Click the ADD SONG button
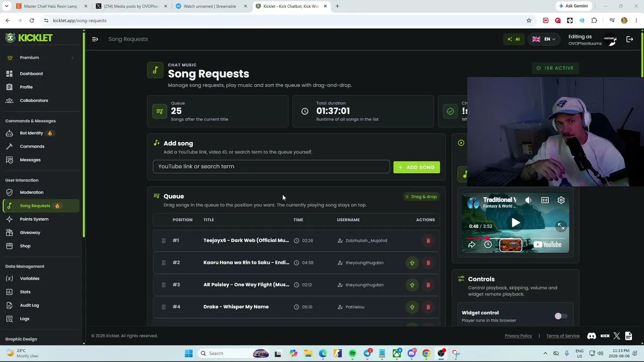This screenshot has height=362, width=644. (x=417, y=167)
